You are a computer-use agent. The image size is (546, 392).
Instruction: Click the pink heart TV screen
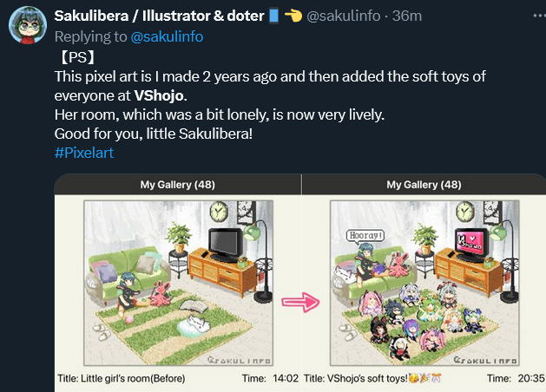(470, 239)
